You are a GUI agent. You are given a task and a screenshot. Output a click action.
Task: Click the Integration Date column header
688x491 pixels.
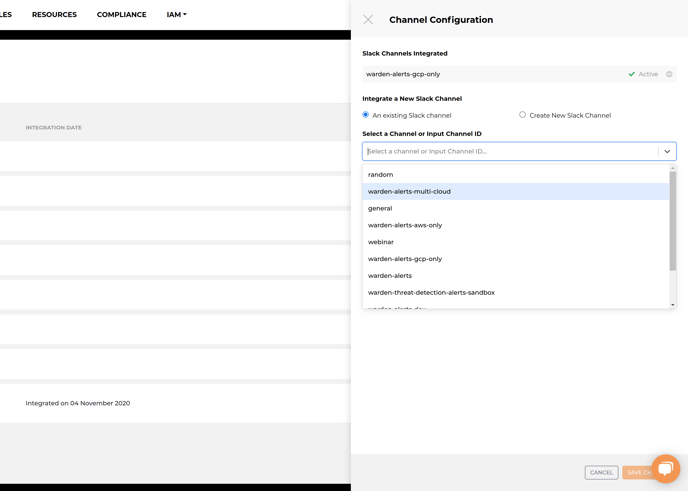point(54,128)
